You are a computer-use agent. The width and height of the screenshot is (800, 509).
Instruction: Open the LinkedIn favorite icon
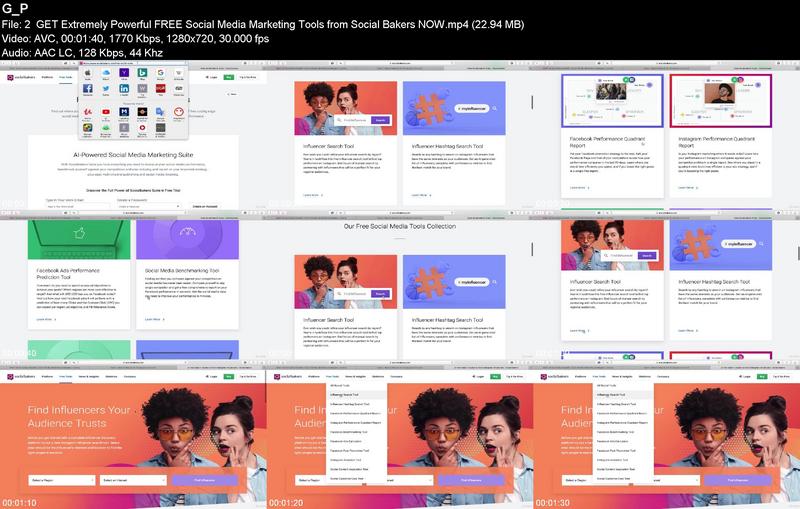pos(124,88)
